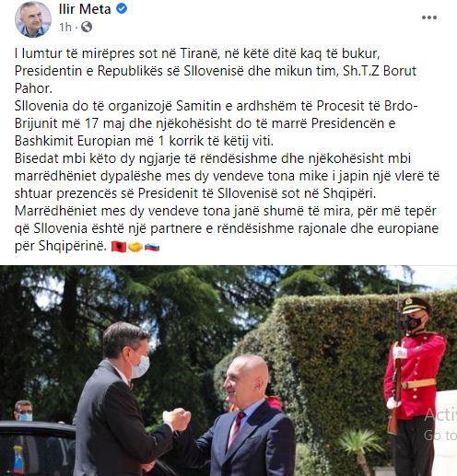Click the red-uniformed guard in the photo
This screenshot has width=457, height=476.
(x=413, y=384)
